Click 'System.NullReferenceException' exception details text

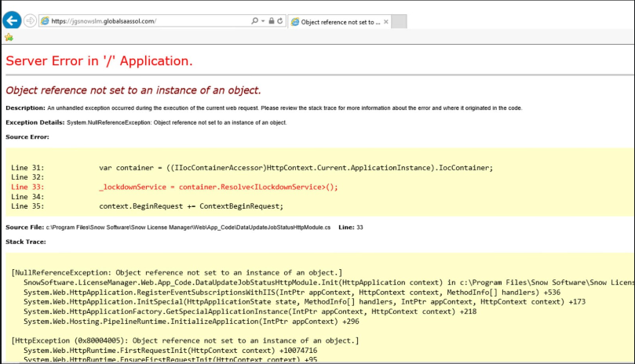pos(177,122)
